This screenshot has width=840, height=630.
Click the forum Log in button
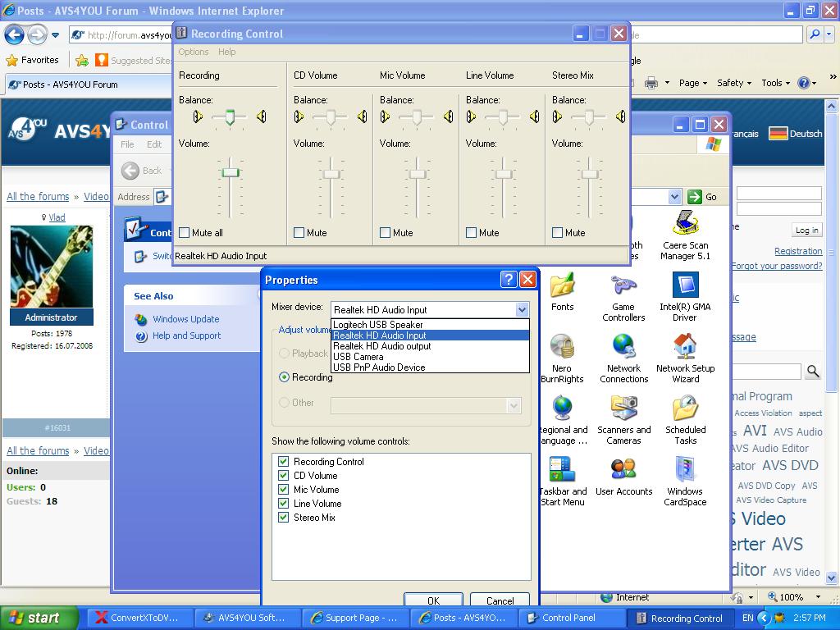pos(807,230)
